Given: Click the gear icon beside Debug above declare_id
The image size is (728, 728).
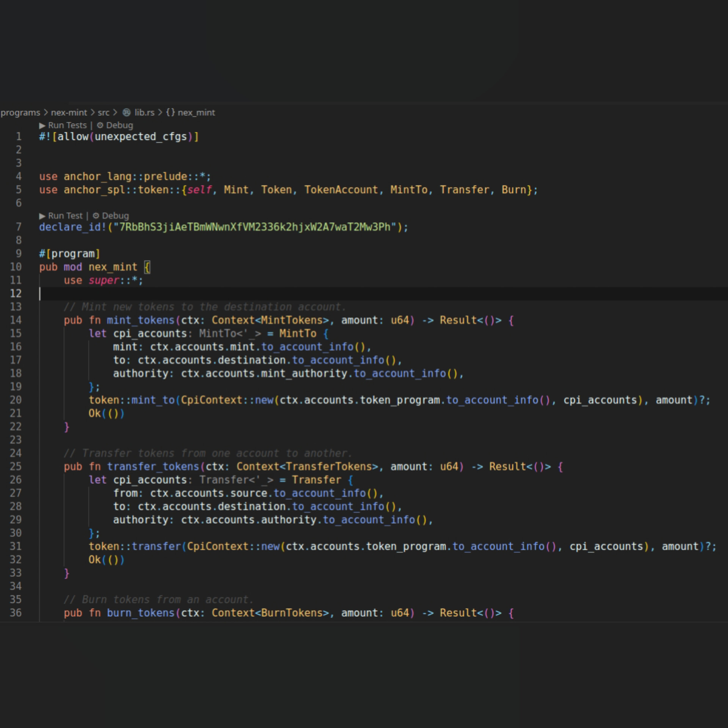Looking at the screenshot, I should click(x=96, y=216).
